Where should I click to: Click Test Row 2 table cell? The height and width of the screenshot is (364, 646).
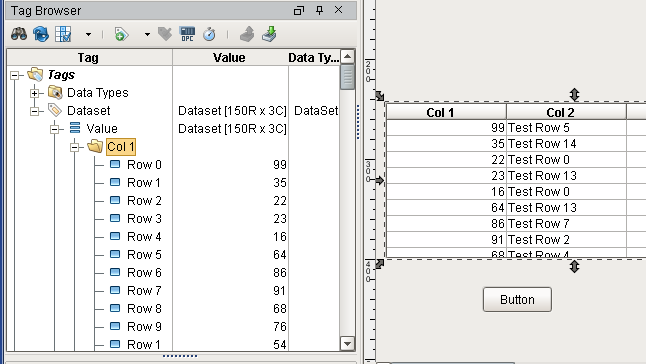(566, 240)
